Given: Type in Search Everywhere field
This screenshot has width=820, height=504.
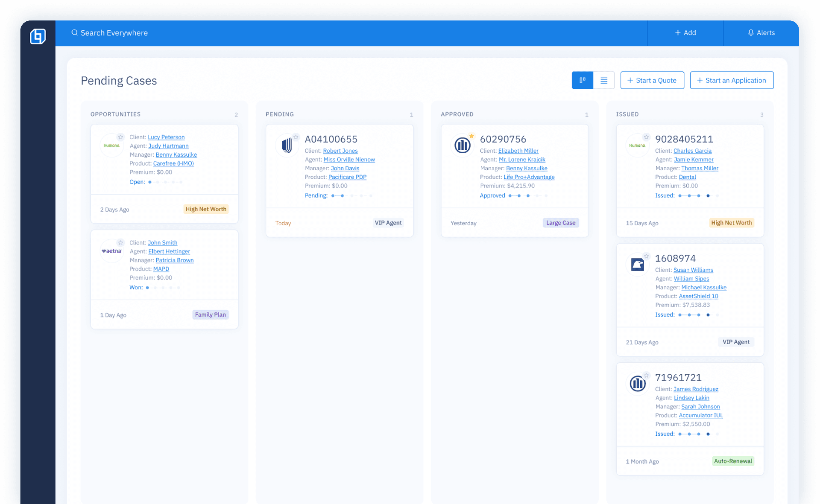Looking at the screenshot, I should (x=114, y=33).
